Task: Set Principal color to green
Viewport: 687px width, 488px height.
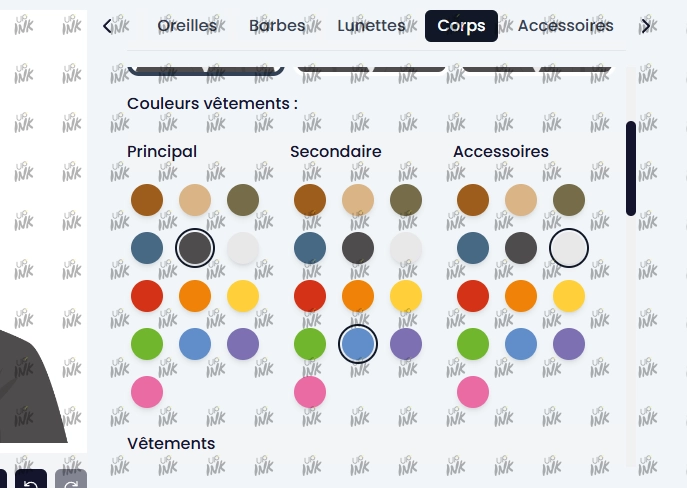Action: click(x=147, y=344)
